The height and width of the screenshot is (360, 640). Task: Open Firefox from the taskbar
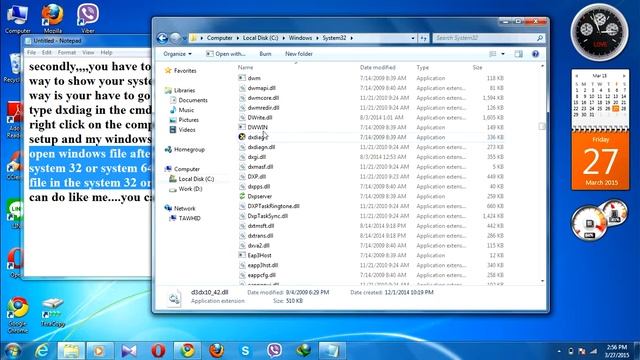[216, 351]
